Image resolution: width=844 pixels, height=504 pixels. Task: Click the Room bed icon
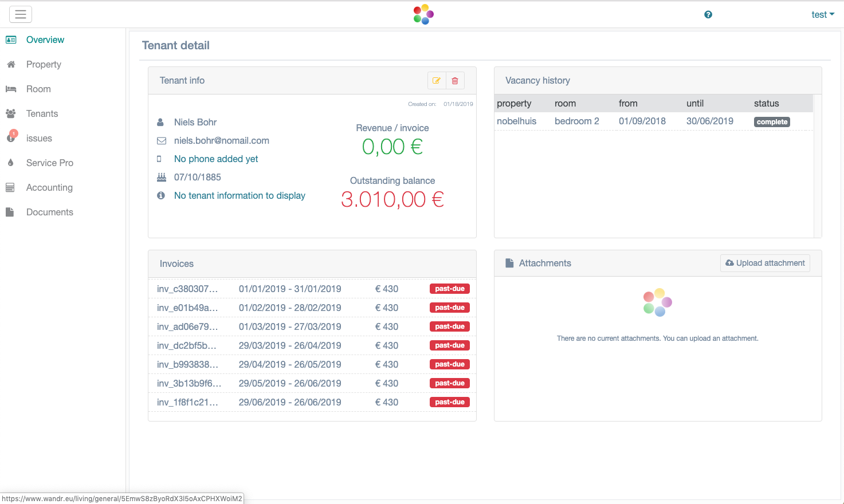click(x=11, y=89)
